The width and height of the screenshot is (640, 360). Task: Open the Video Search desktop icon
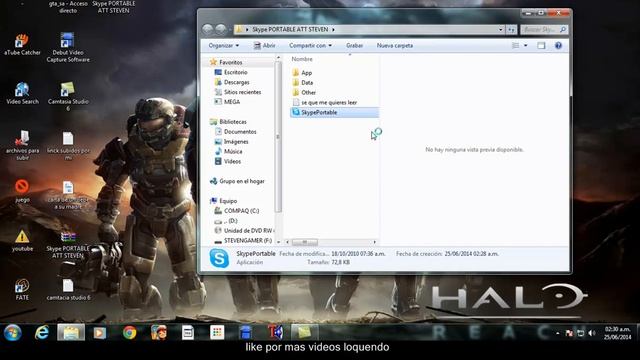tap(22, 93)
